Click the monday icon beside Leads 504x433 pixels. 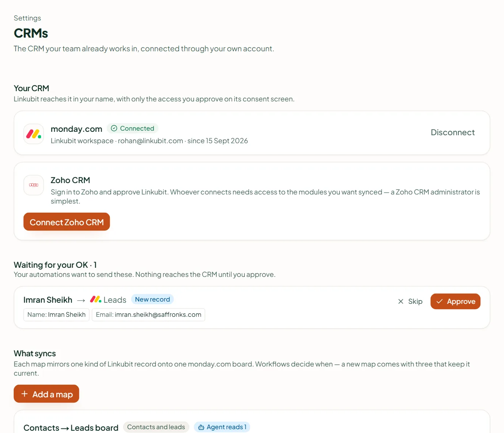(x=95, y=299)
